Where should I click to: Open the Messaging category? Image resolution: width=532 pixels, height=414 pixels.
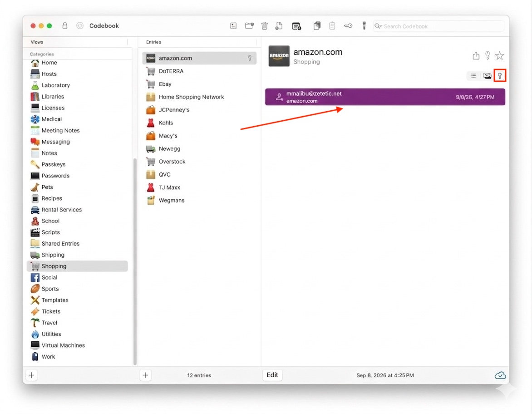coord(77,142)
